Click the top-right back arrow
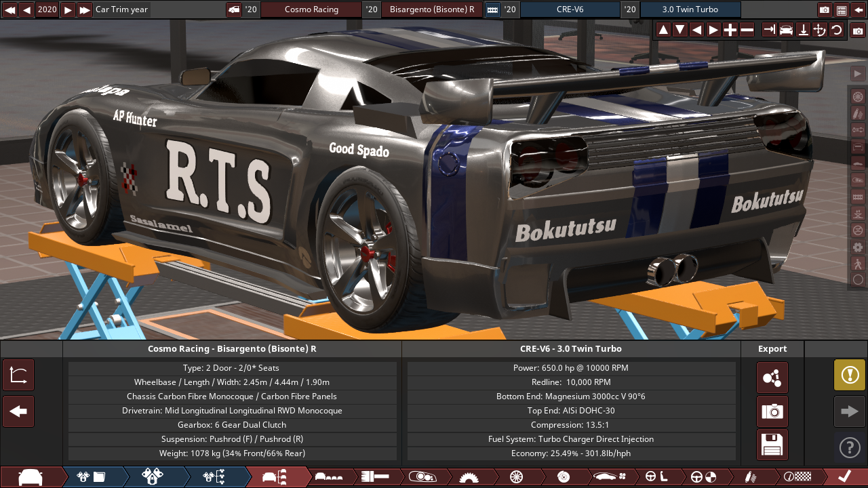The height and width of the screenshot is (488, 868). coord(859,9)
